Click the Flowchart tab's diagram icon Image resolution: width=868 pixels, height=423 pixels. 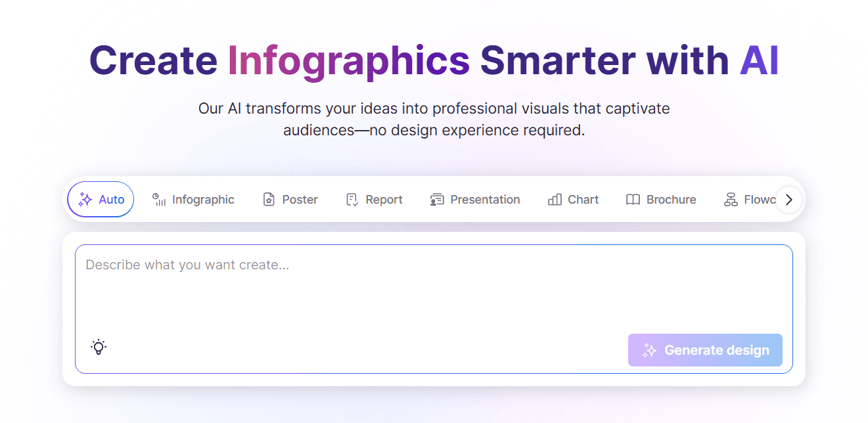731,200
